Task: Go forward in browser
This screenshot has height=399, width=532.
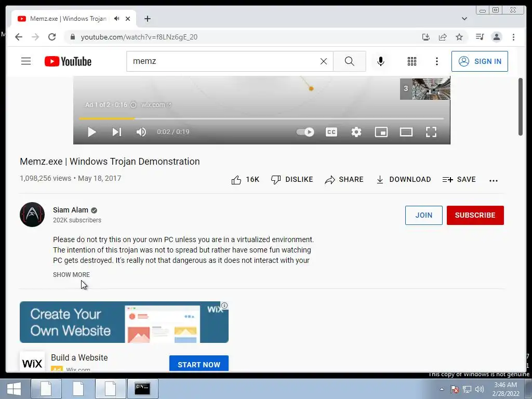Action: 35,37
